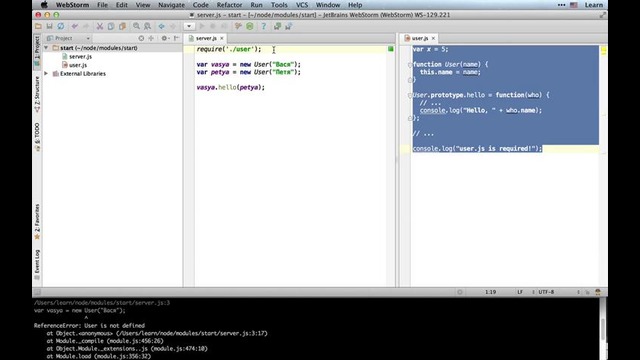The width and height of the screenshot is (640, 360).
Task: Open the Project view selector dropdown
Action: (69, 38)
